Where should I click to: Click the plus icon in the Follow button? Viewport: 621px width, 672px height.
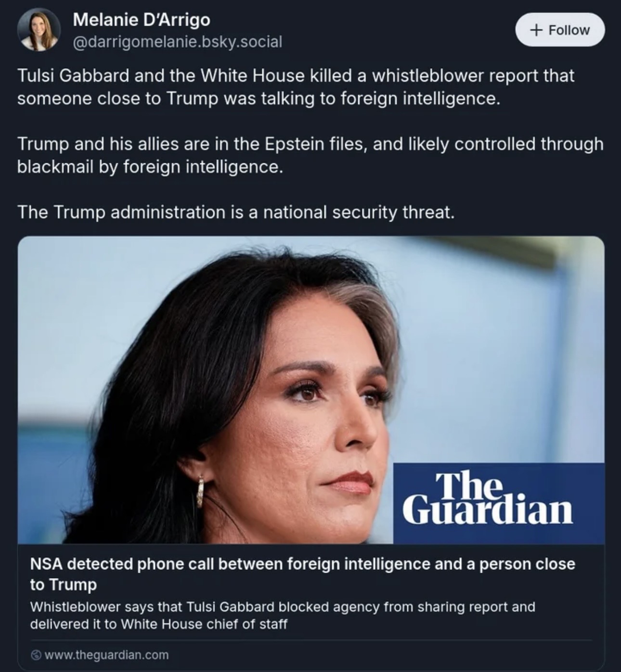tap(535, 30)
